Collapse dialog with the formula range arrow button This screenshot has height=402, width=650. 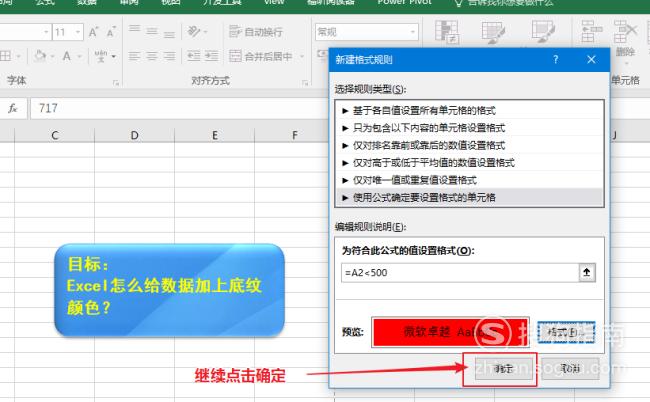click(587, 272)
